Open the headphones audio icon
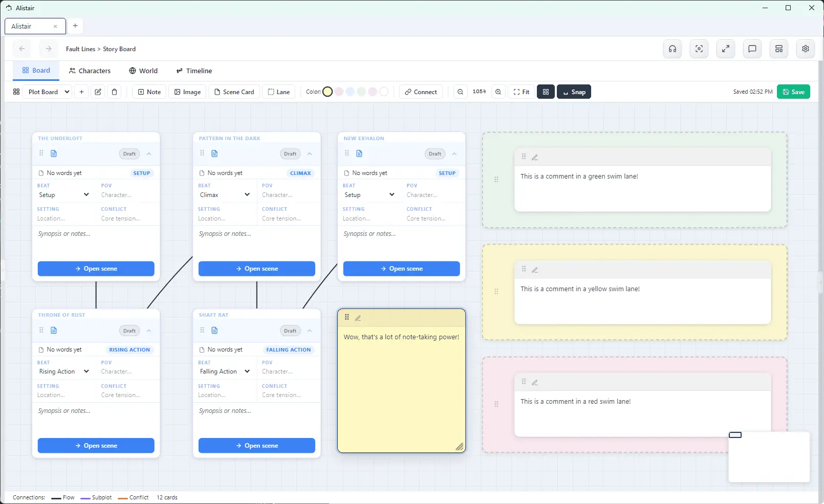This screenshot has width=824, height=504. coord(673,49)
